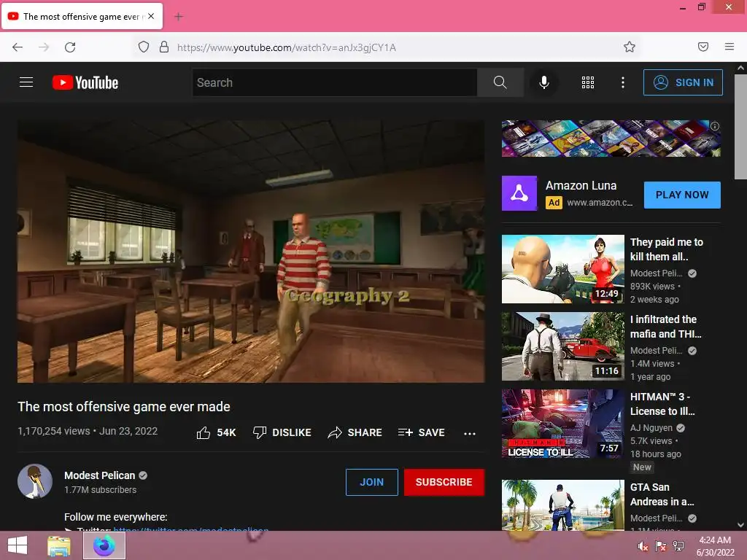Viewport: 747px width, 560px height.
Task: Save page to Pocket
Action: (x=703, y=47)
